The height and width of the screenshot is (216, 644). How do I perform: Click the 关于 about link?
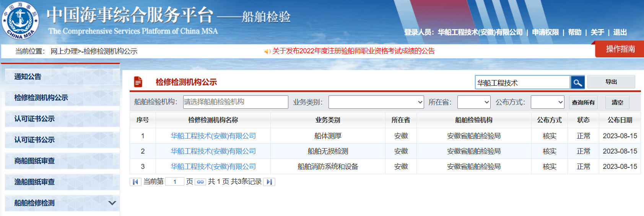(597, 32)
